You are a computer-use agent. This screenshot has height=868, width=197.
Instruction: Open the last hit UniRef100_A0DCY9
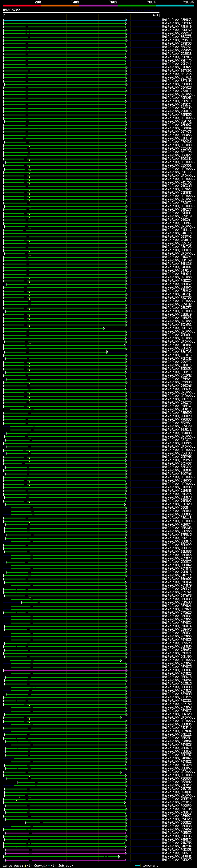pos(177,860)
